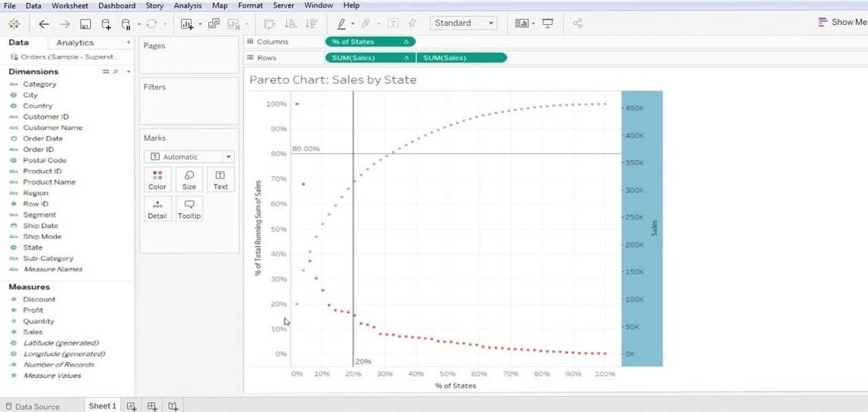Open the Analysis menu

point(188,5)
